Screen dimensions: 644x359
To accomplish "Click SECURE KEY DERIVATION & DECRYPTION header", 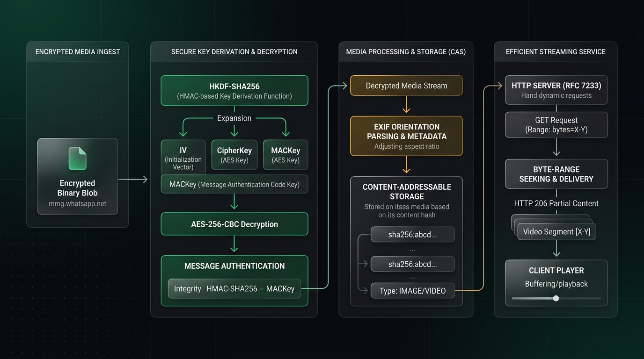I will (x=234, y=52).
